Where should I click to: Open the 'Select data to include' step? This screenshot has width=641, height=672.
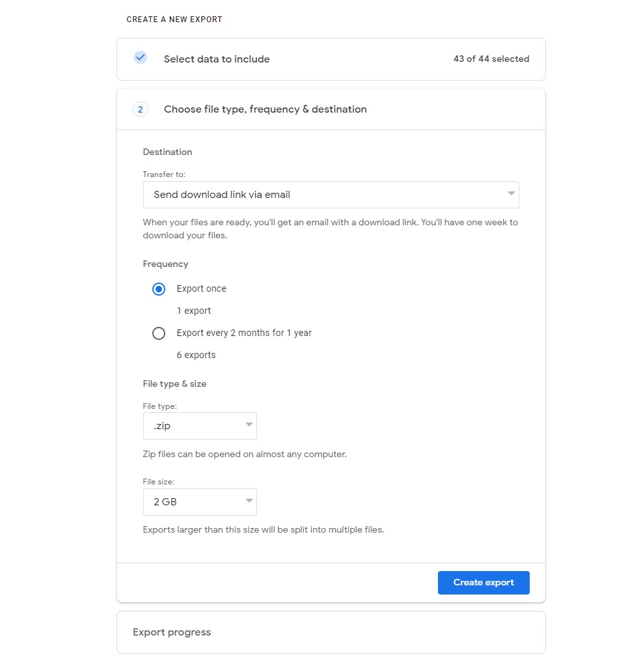coord(217,59)
